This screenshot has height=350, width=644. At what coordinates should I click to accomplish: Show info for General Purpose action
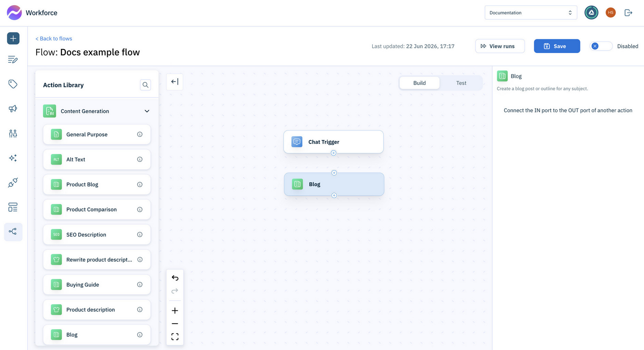point(140,134)
